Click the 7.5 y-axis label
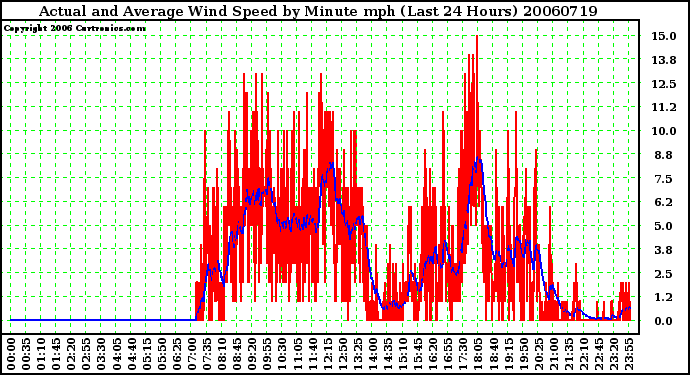This screenshot has height=375, width=690. [x=664, y=179]
